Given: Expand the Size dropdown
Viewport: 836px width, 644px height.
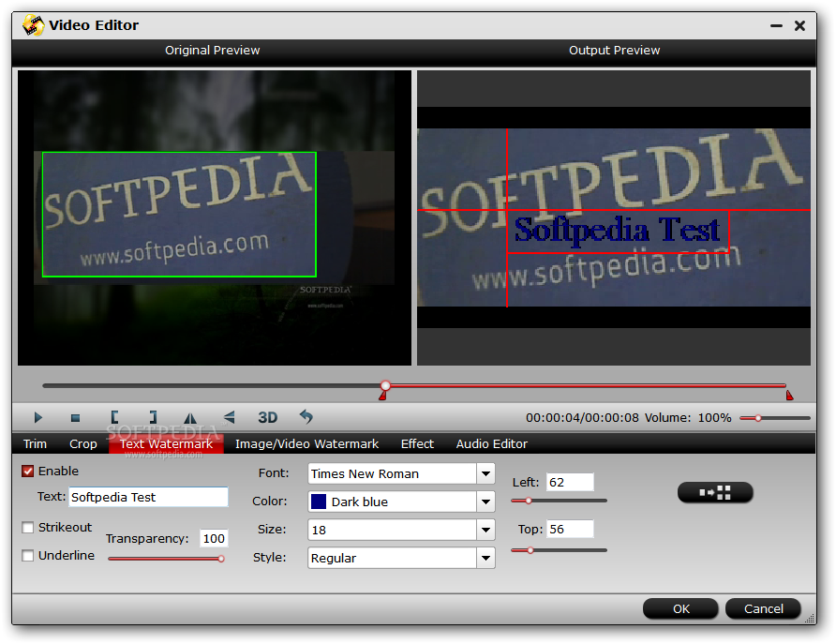Looking at the screenshot, I should (x=485, y=530).
